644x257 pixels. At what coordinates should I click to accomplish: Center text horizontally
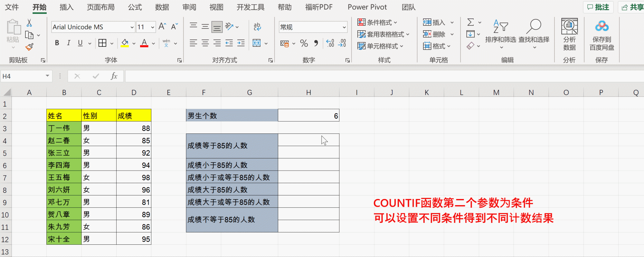click(205, 43)
